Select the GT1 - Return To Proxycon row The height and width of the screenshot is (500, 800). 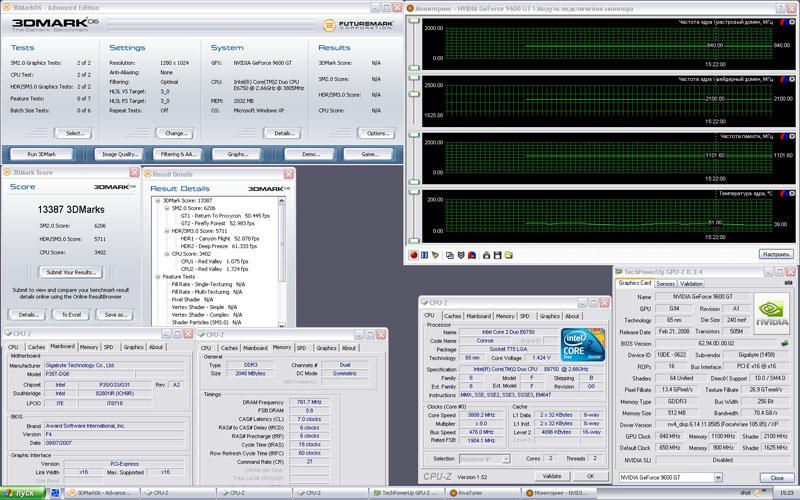point(225,216)
